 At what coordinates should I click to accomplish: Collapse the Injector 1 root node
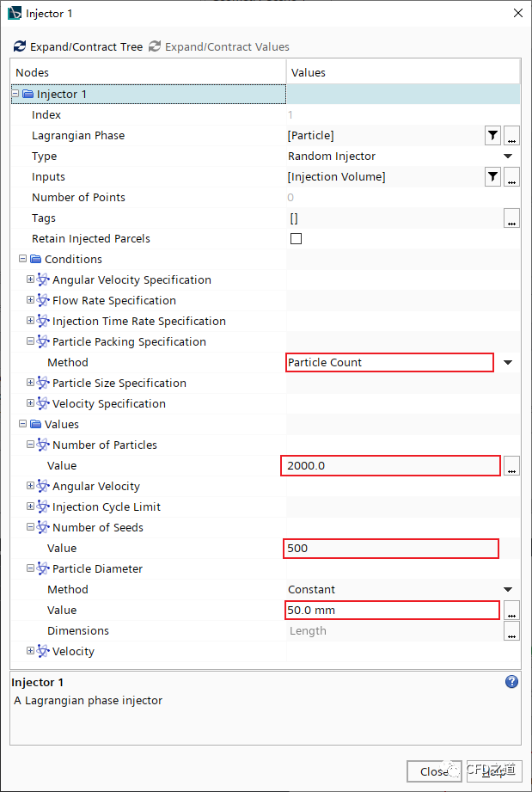[x=15, y=94]
